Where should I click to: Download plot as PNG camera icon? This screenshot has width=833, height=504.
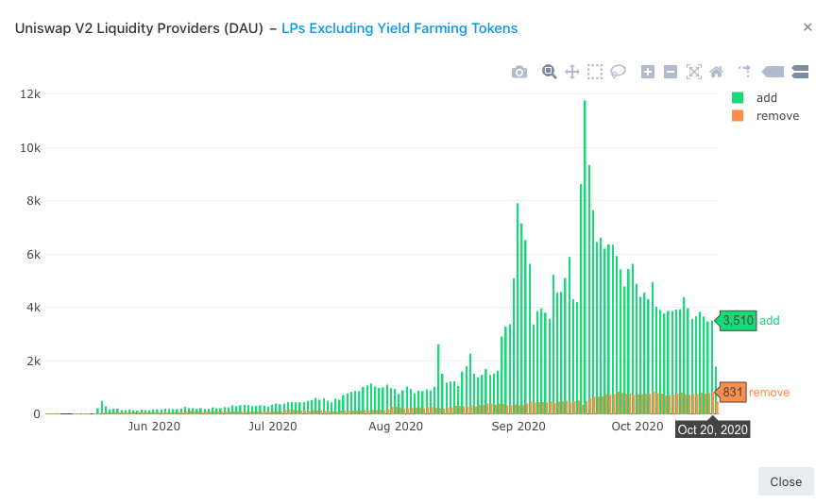[x=519, y=72]
